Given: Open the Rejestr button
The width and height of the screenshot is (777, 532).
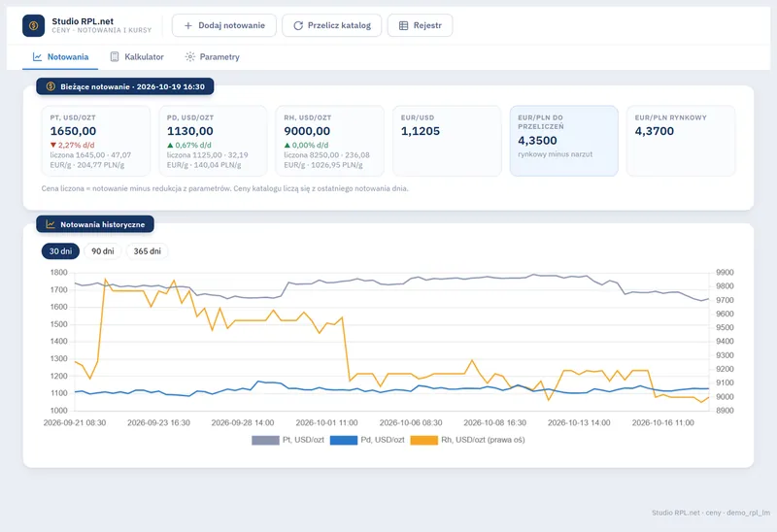Looking at the screenshot, I should pos(421,25).
